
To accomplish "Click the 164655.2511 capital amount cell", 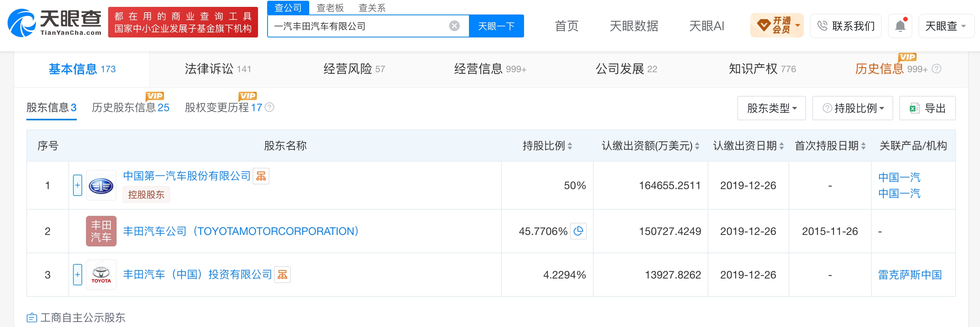I will [670, 186].
